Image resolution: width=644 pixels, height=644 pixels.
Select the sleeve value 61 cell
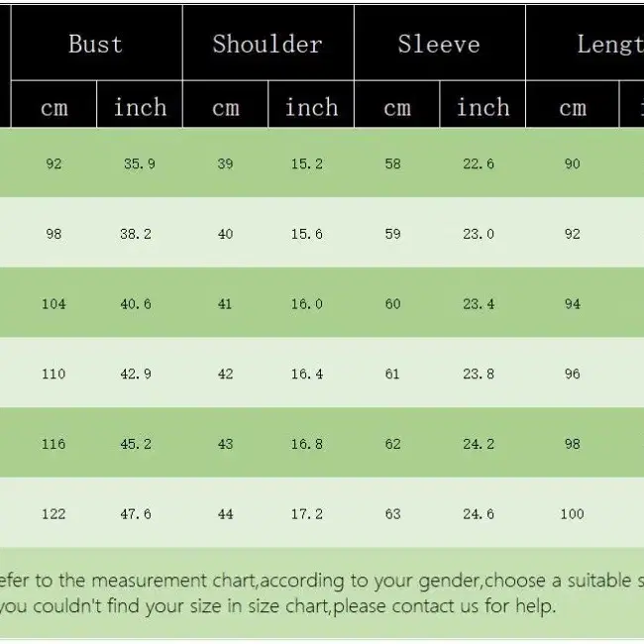click(x=392, y=374)
